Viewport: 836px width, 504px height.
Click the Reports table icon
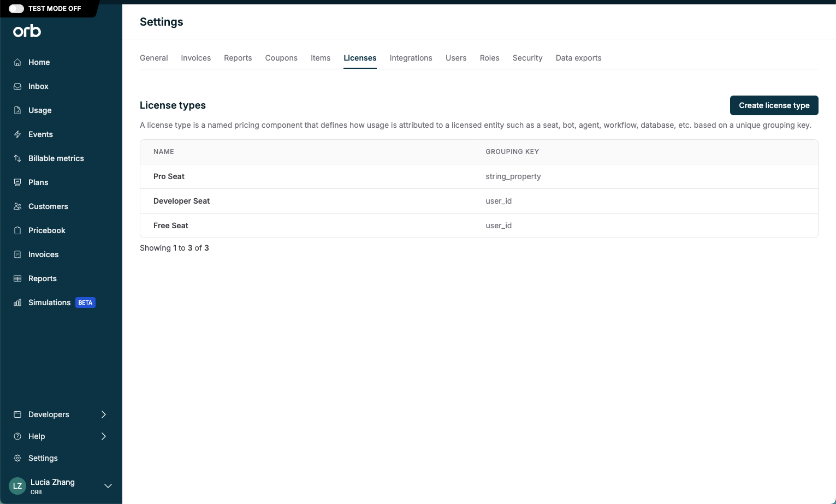17,278
